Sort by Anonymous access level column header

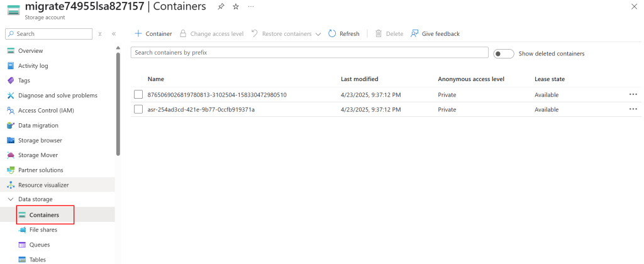coord(470,79)
